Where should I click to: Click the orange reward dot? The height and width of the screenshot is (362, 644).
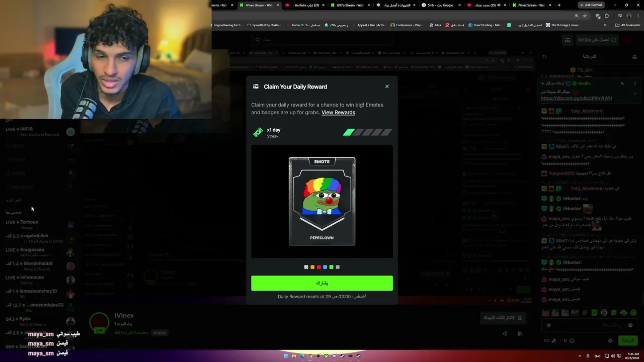point(312,267)
